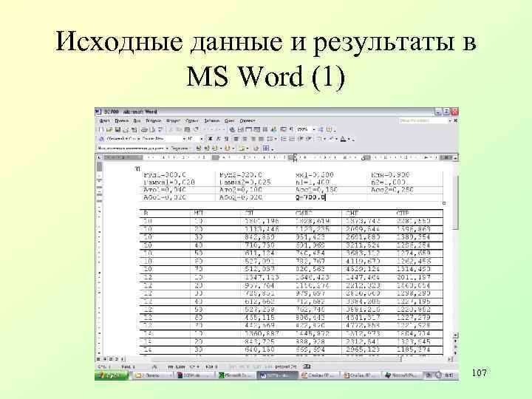Click the language indicator in status bar
This screenshot has height=399, width=532.
pyautogui.click(x=286, y=366)
